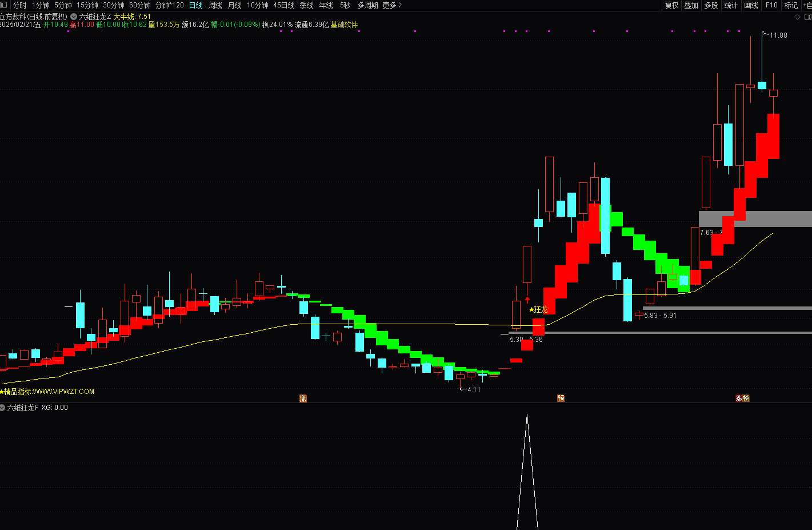Select the 分钟*120 period tab
The image size is (812, 530).
click(170, 5)
